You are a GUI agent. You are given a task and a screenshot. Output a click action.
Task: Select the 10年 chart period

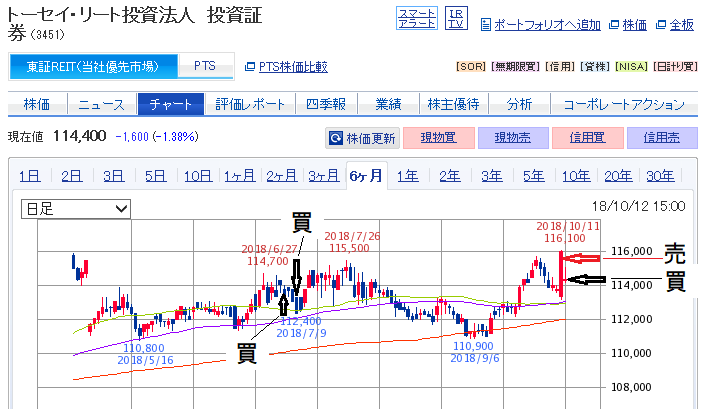click(576, 176)
